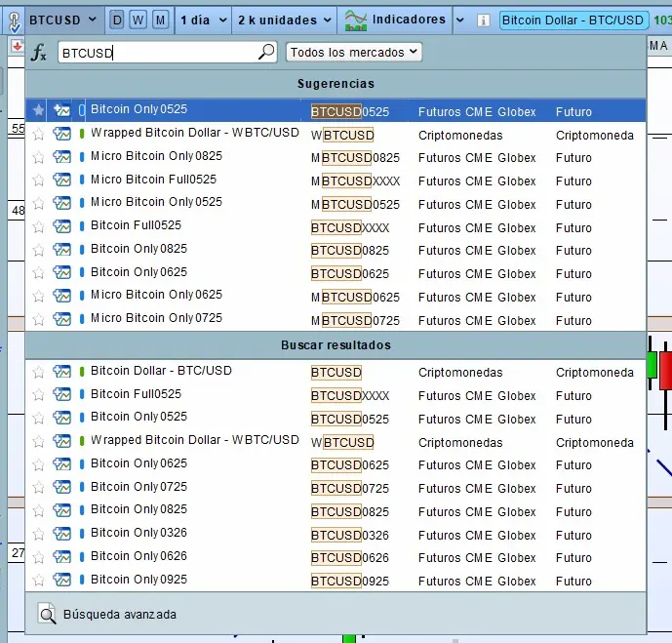Toggle favorite star for Bitcoin Only0525 suggestion

(38, 110)
